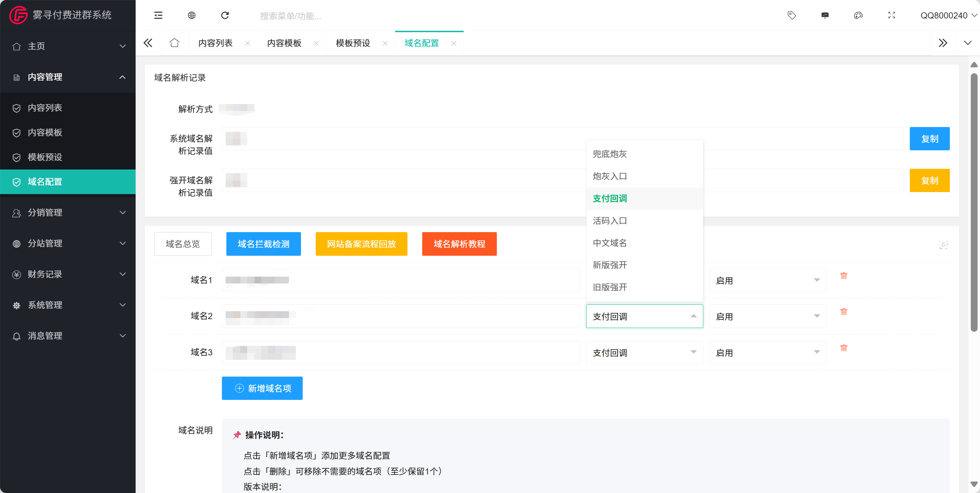This screenshot has height=493, width=980.
Task: Open the QQ8000240 user dropdown
Action: [x=948, y=16]
